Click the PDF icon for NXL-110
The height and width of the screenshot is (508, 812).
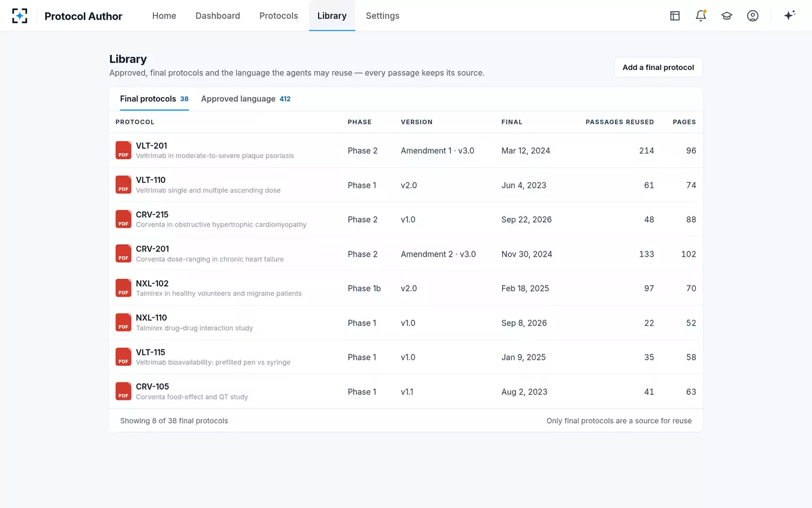[123, 322]
